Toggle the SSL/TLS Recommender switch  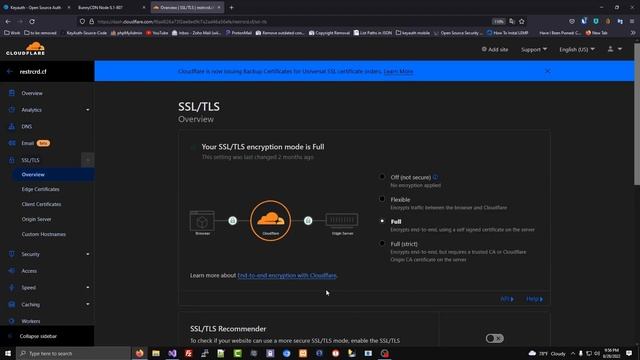[x=495, y=338]
